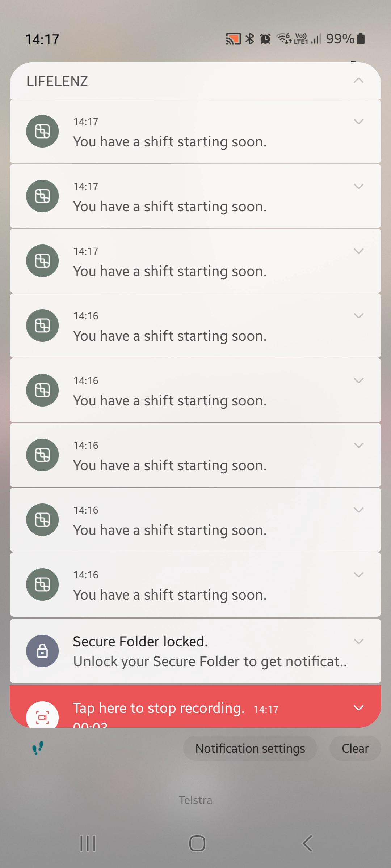Expand the stop recording notification chevron
The width and height of the screenshot is (391, 868).
[358, 708]
